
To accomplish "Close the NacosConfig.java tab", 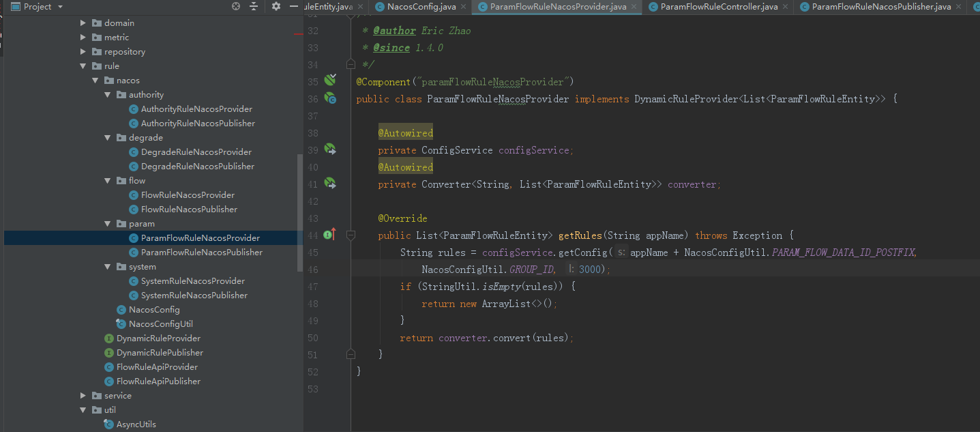I will click(x=464, y=7).
